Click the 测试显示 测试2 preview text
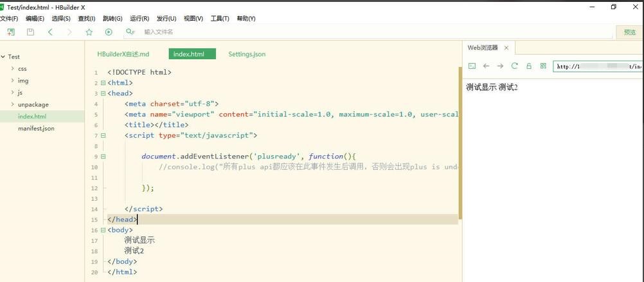The width and height of the screenshot is (644, 282). 492,88
